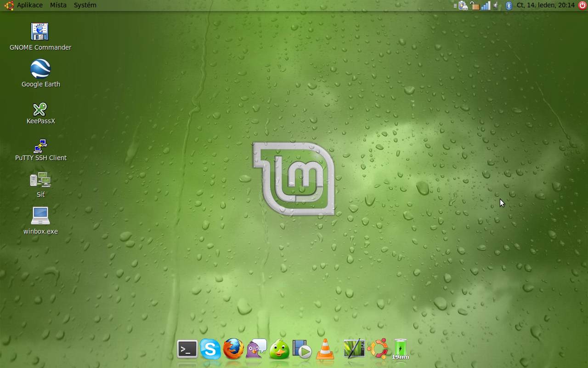Open the Aplikace menu
Image resolution: width=588 pixels, height=368 pixels.
28,5
